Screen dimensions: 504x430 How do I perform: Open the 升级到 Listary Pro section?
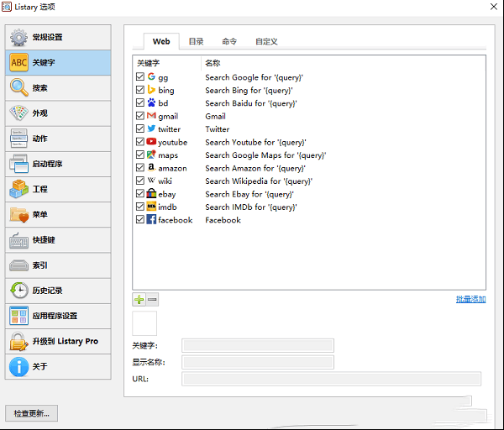[x=58, y=342]
